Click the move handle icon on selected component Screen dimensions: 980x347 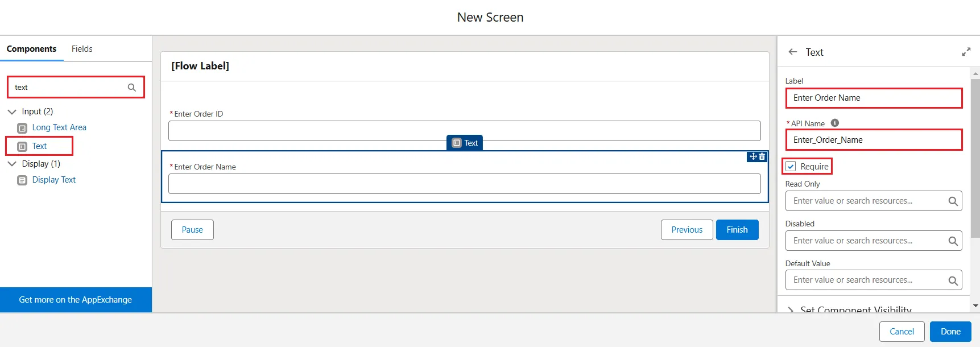753,156
